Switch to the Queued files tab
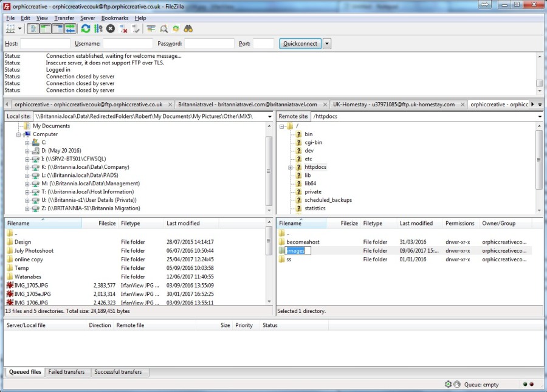This screenshot has width=547, height=392. (25, 372)
